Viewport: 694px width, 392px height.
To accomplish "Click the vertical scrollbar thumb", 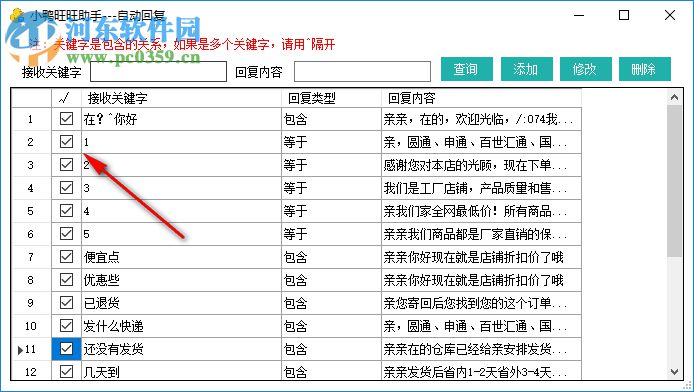I will point(675,181).
